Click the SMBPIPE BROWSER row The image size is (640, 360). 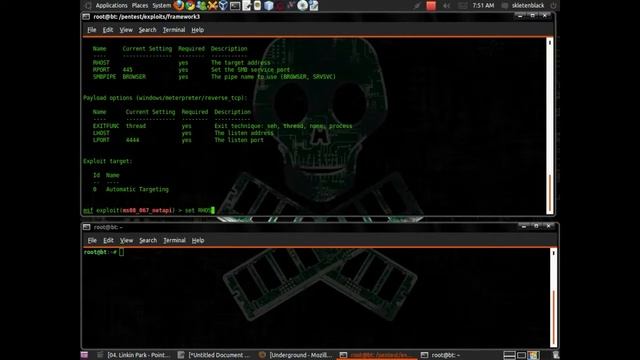coord(214,77)
